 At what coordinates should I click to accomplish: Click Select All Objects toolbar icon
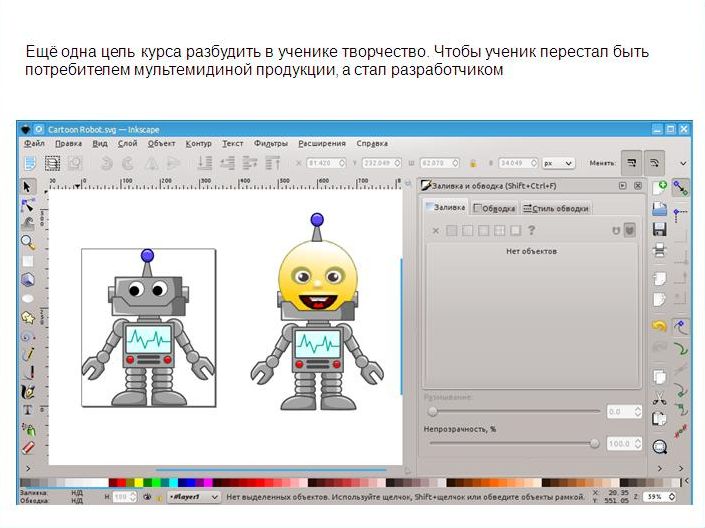click(x=30, y=163)
